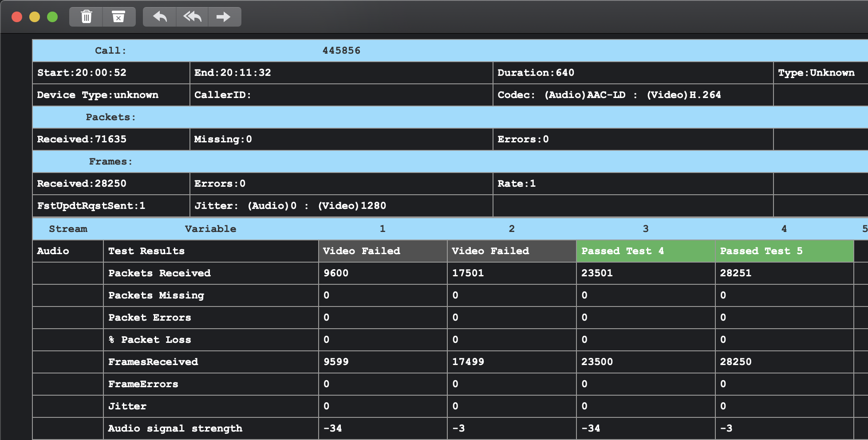Click the green Passed Test 4 cell
Screen dimensions: 868x440
[645, 251]
